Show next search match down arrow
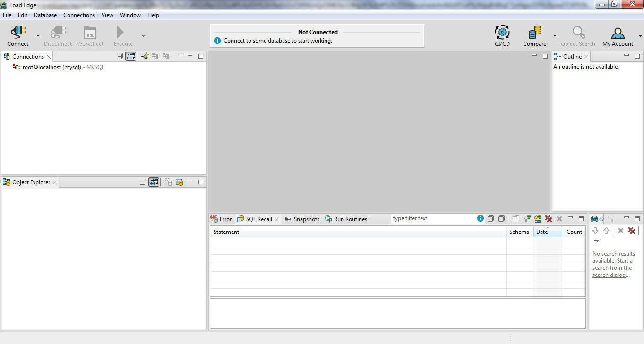 (595, 231)
